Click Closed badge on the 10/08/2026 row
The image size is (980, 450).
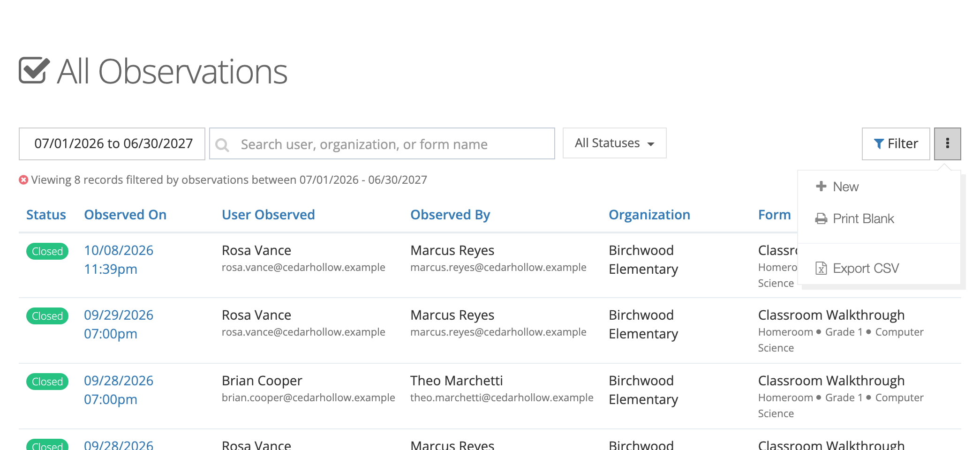click(47, 251)
